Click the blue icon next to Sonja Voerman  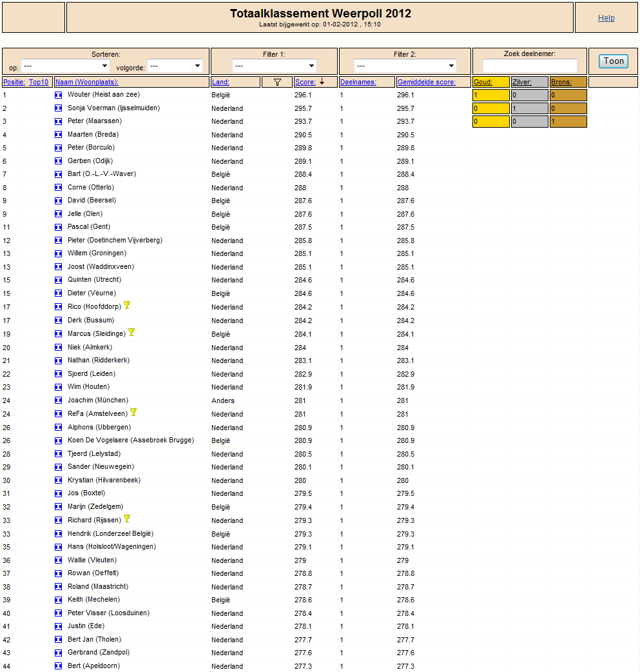coord(59,108)
